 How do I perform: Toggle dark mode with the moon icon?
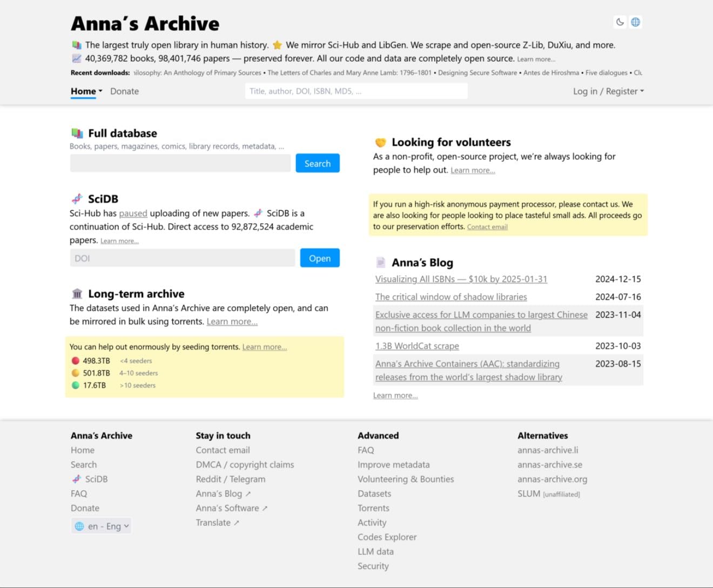[620, 22]
